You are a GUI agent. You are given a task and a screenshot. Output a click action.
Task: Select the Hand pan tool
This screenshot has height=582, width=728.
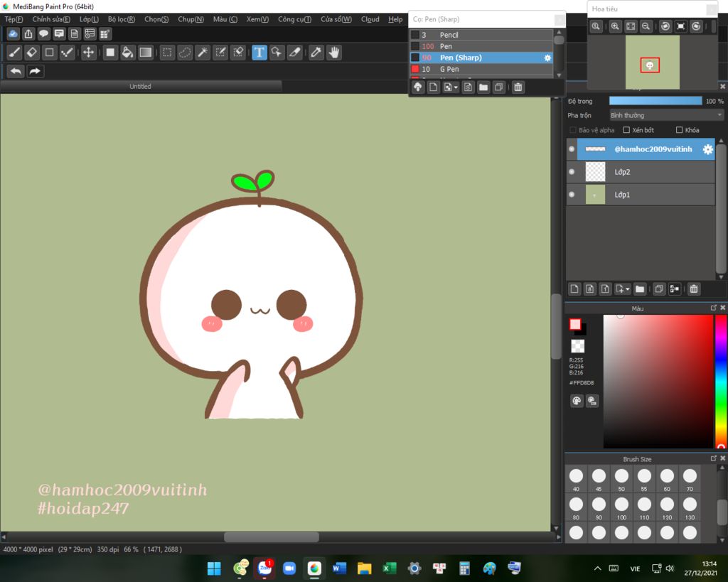click(334, 53)
